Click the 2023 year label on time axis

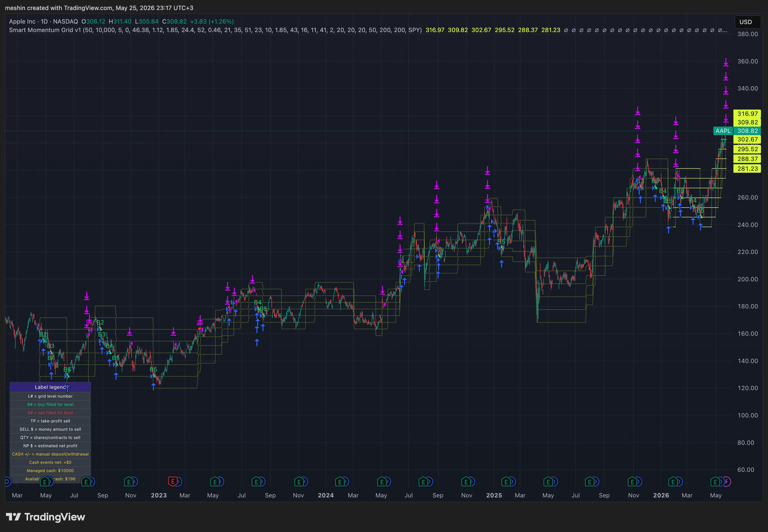(159, 495)
